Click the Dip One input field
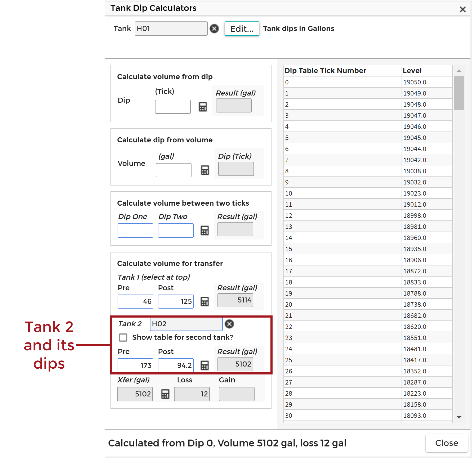Screen dimensions: 476x461 135,231
